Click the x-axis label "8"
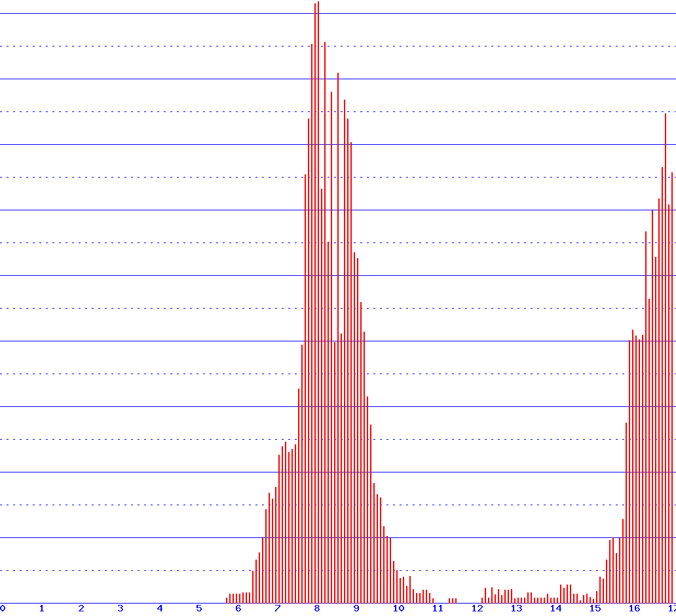The image size is (676, 616). [x=317, y=609]
